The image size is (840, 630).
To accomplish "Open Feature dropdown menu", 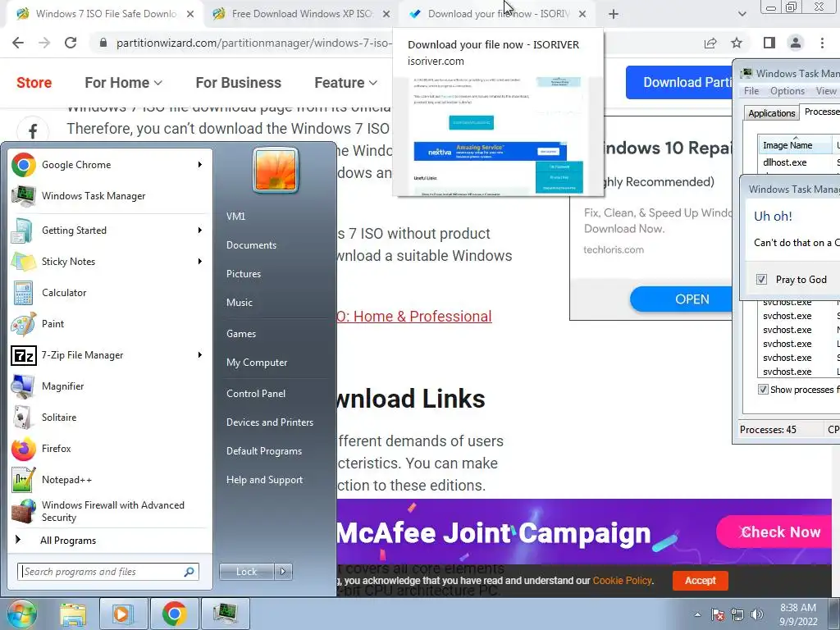I will pyautogui.click(x=345, y=83).
